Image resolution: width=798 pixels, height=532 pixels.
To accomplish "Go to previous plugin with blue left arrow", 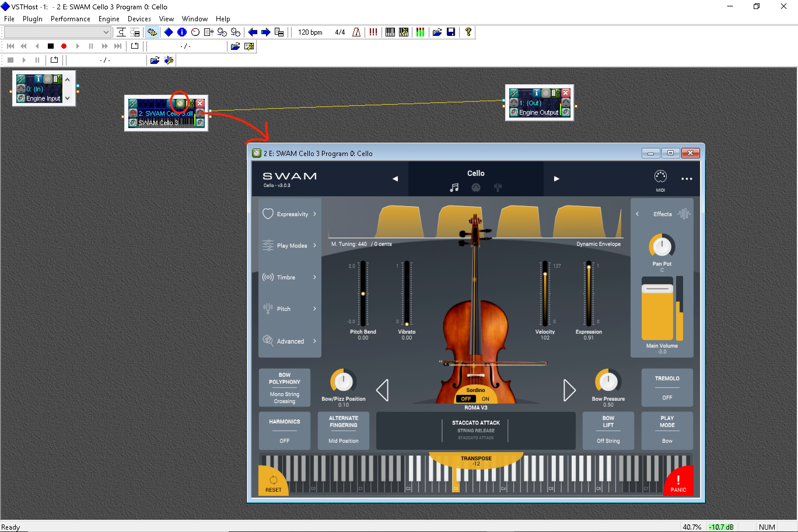I will coord(252,32).
